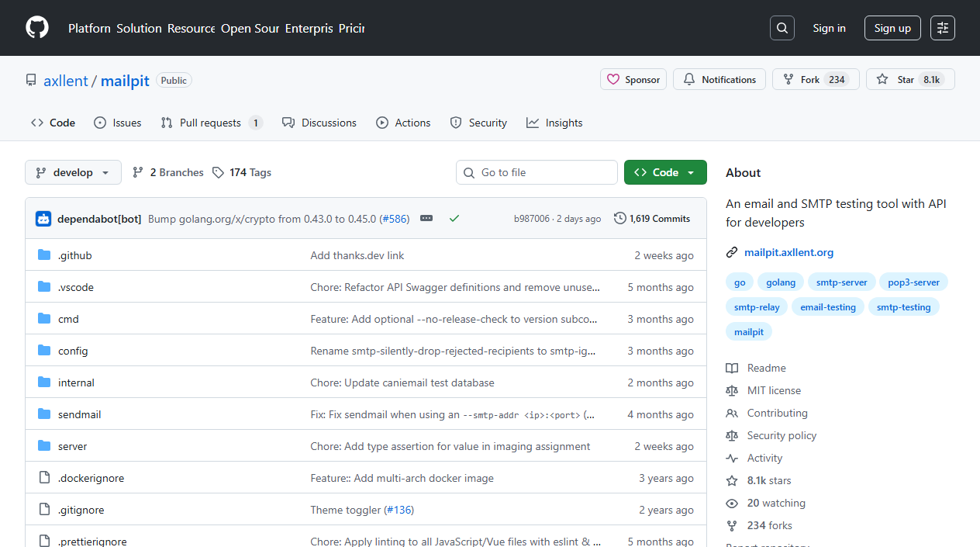Click the cmd folder icon
This screenshot has height=547, width=980.
pos(44,319)
